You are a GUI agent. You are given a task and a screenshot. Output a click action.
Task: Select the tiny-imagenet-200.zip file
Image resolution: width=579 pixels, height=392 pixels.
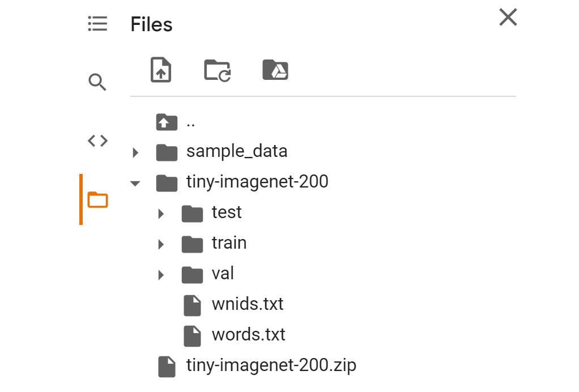coord(271,365)
